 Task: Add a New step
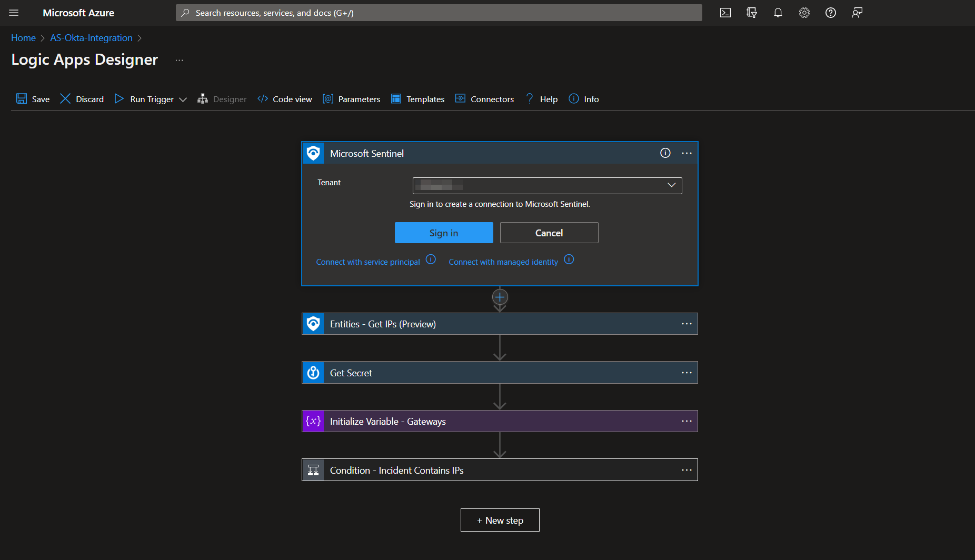[x=500, y=520]
